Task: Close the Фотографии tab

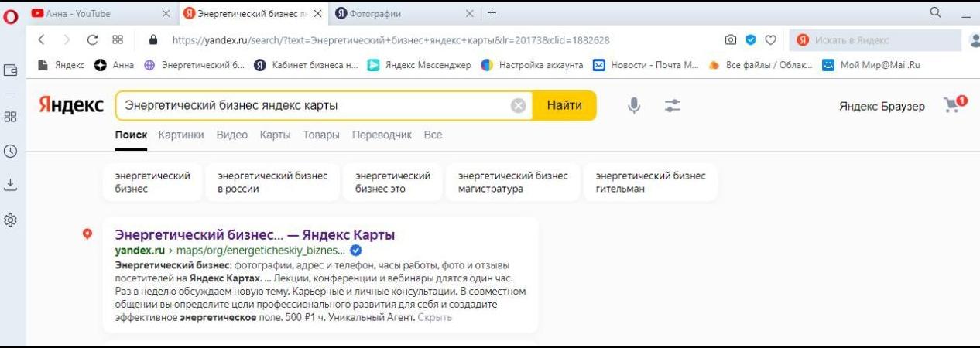Action: [x=469, y=13]
